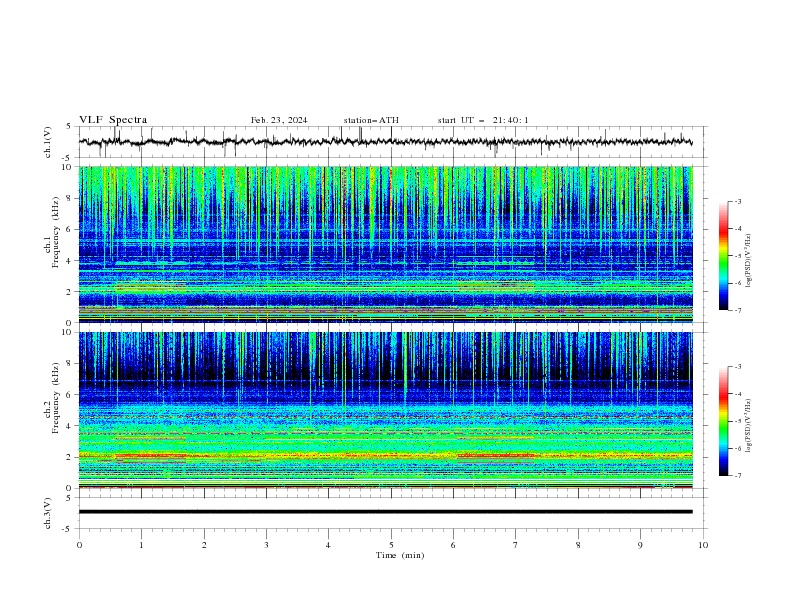Click the lower colorbar's PSD unit label
The image size is (792, 612).
749,425
